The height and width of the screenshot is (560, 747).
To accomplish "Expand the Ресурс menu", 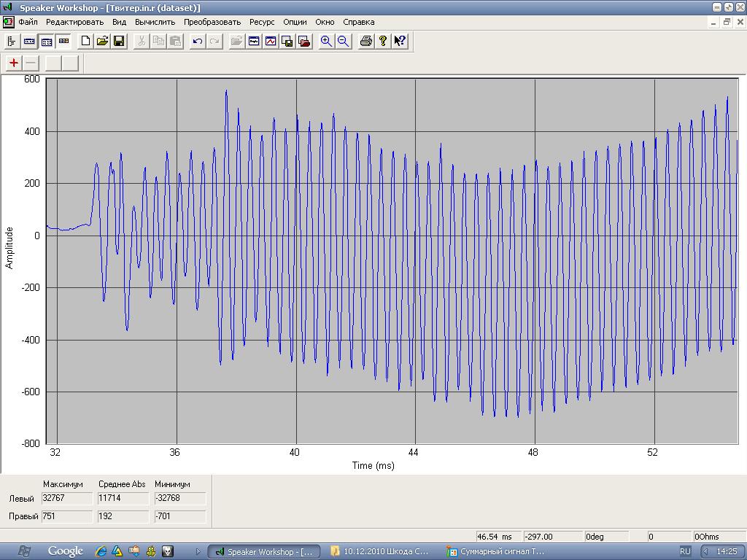I will click(262, 22).
